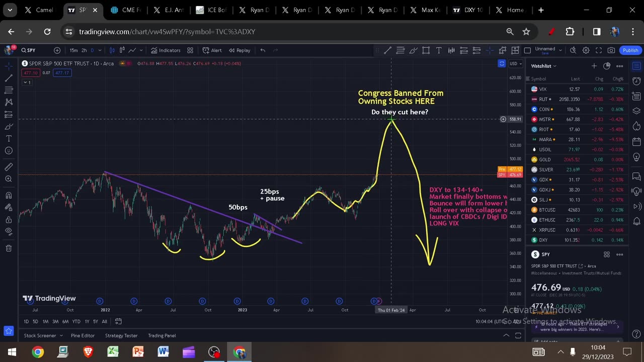Toggle magnet mode in left toolbar

click(x=9, y=196)
